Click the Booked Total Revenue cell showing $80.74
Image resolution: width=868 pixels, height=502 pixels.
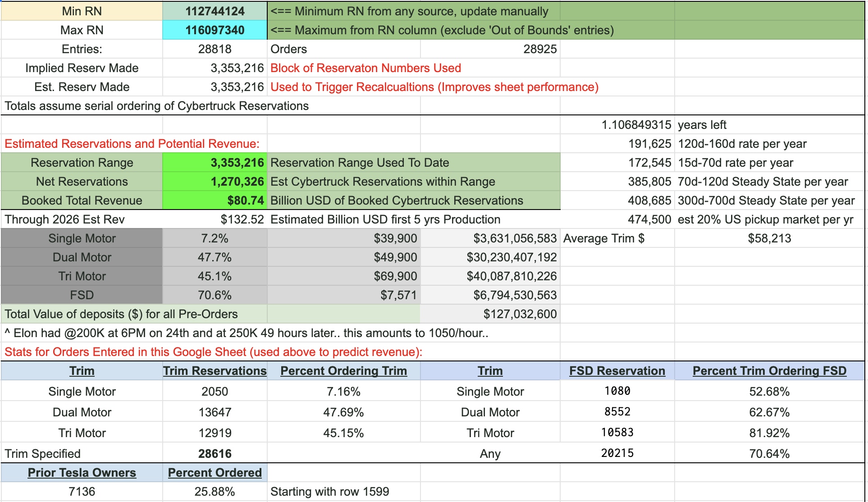pyautogui.click(x=214, y=200)
